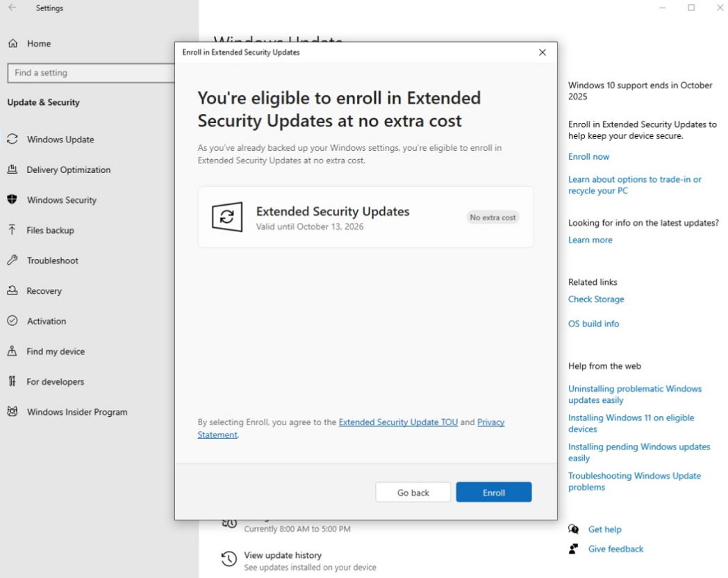Open the OS build info link

[593, 324]
